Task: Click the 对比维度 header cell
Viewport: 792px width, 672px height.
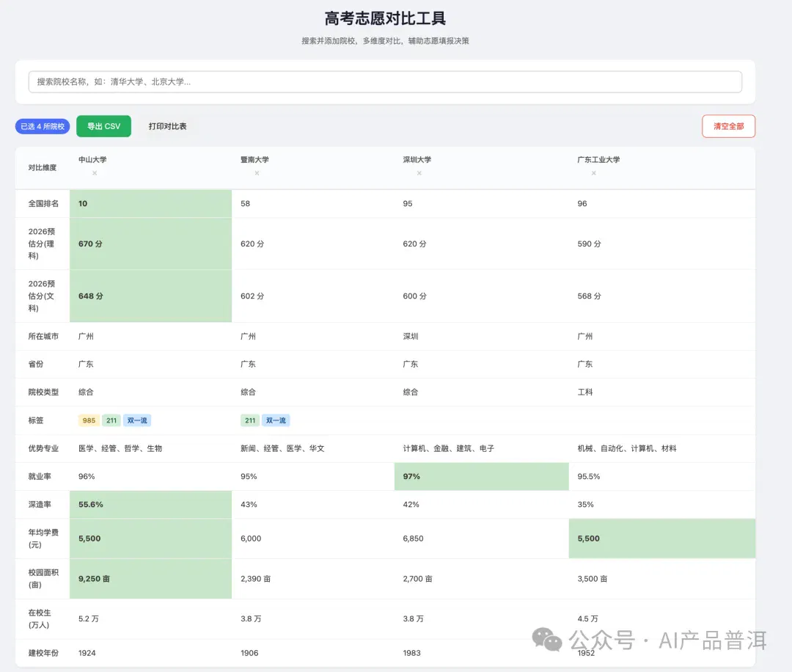Action: click(x=43, y=168)
